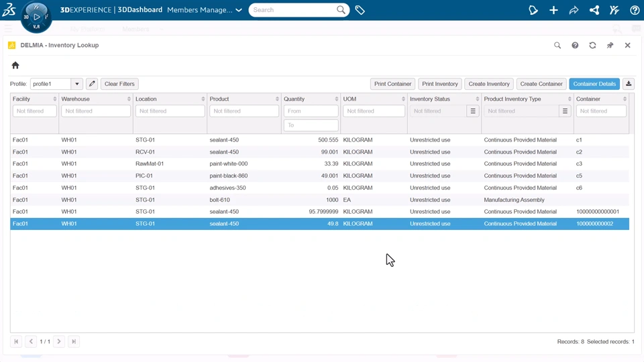Click the Container Details button

tap(594, 84)
